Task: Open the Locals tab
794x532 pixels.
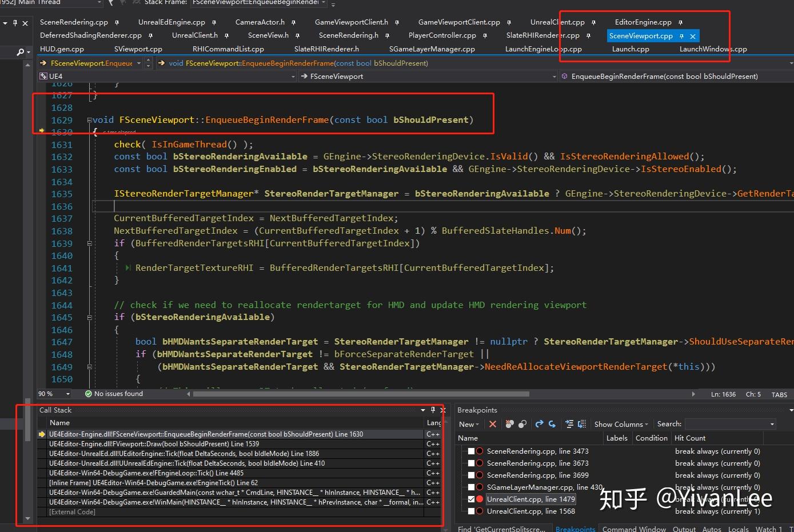Action: tap(738, 529)
